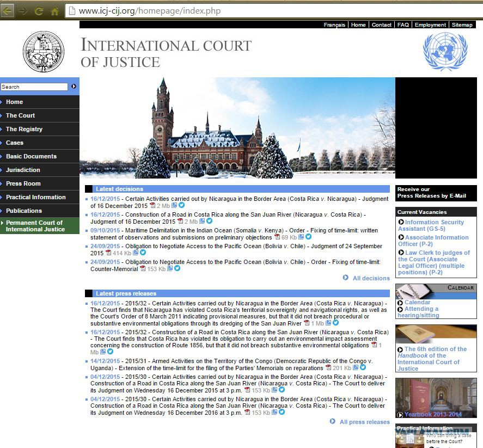Image resolution: width=483 pixels, height=448 pixels.
Task: Reload the page with the refresh icon
Action: [39, 10]
